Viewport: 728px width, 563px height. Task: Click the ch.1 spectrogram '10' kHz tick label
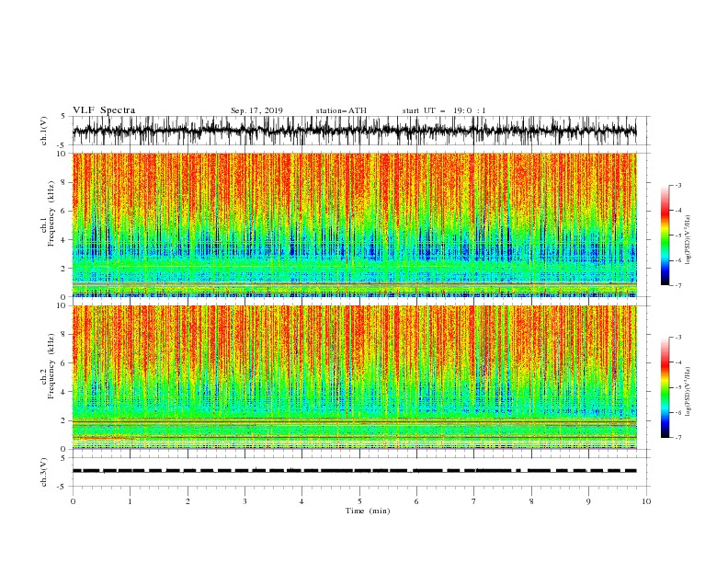point(63,154)
